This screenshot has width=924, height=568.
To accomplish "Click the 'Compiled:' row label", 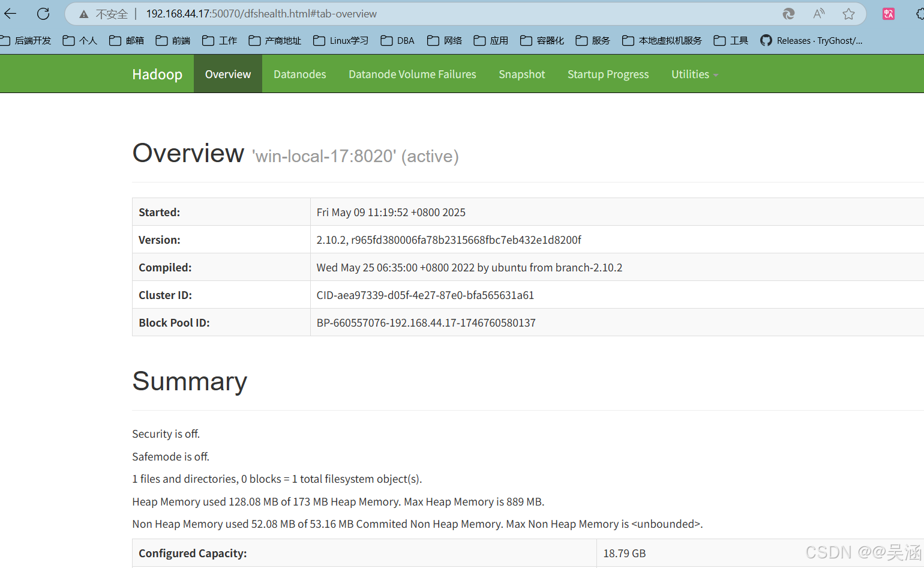I will [165, 268].
